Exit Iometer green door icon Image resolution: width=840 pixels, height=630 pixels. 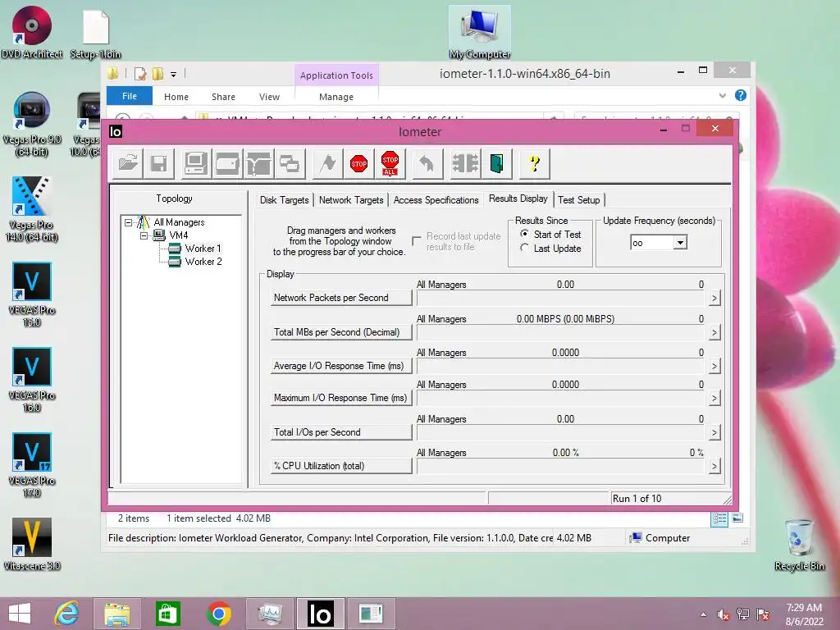[496, 163]
